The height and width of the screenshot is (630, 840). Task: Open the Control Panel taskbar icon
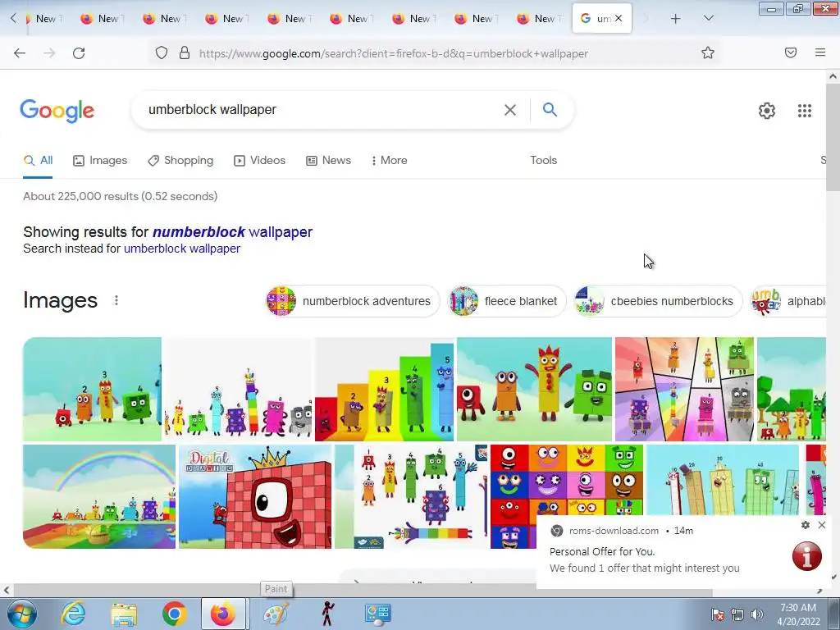tap(377, 614)
